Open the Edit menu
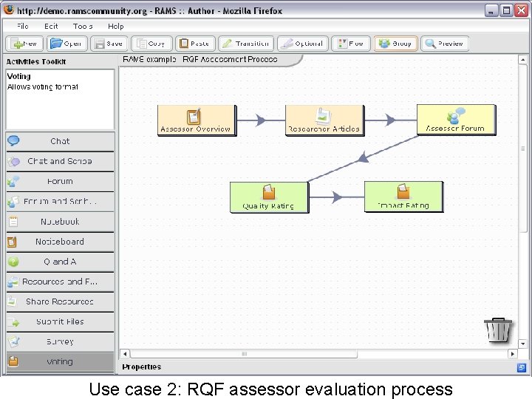Image resolution: width=532 pixels, height=399 pixels. [x=51, y=26]
